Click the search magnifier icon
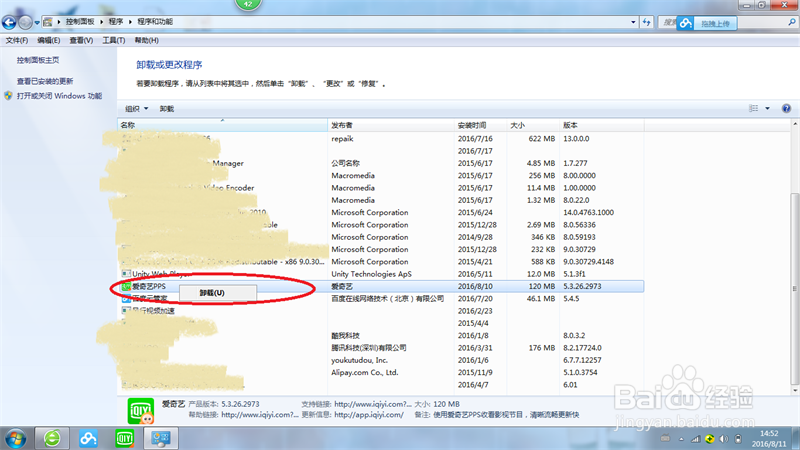Viewport: 800px width, 450px height. click(x=792, y=22)
